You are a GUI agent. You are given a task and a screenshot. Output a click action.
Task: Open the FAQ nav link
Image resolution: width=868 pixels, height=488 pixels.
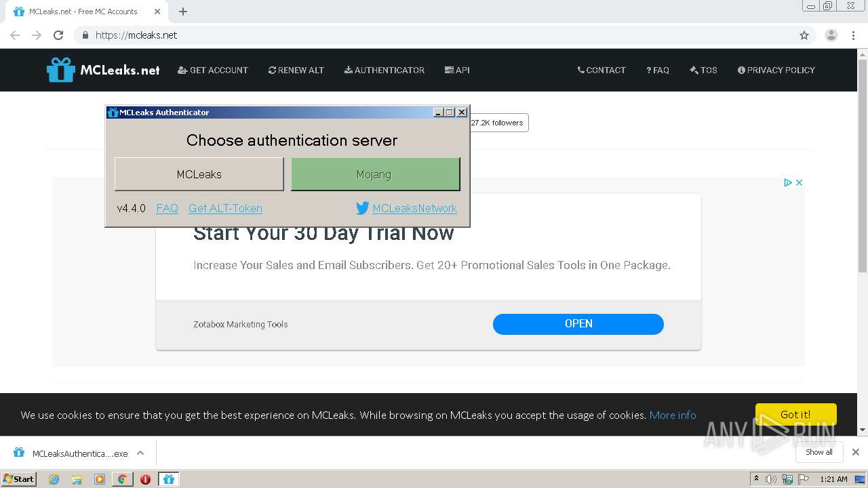click(658, 70)
